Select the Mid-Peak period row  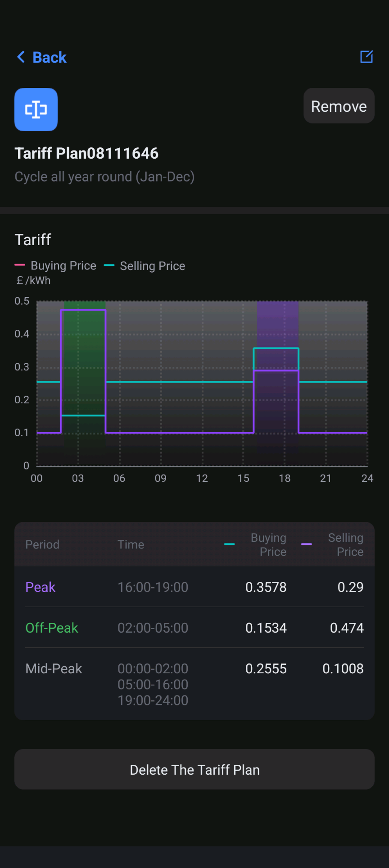[x=194, y=684]
